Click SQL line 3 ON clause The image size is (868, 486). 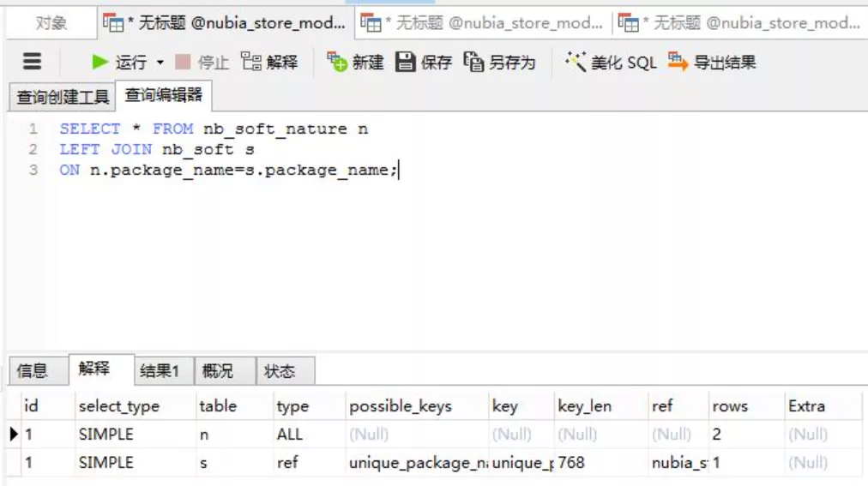click(228, 170)
